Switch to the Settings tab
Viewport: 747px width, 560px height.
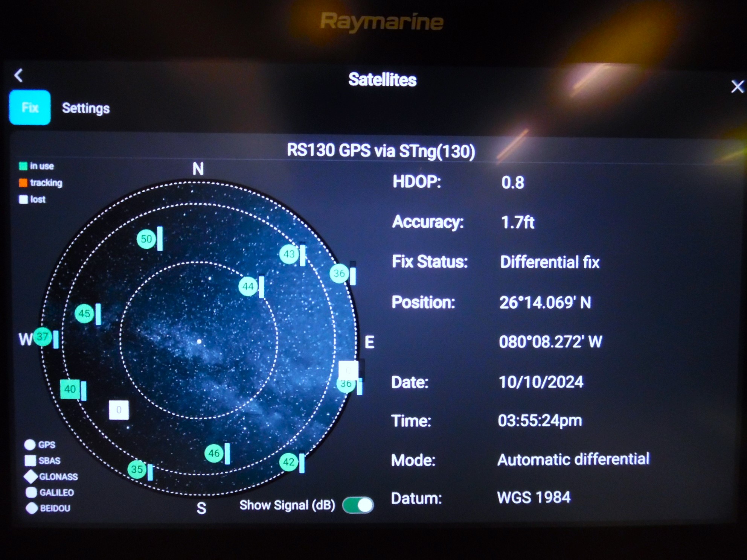point(86,108)
